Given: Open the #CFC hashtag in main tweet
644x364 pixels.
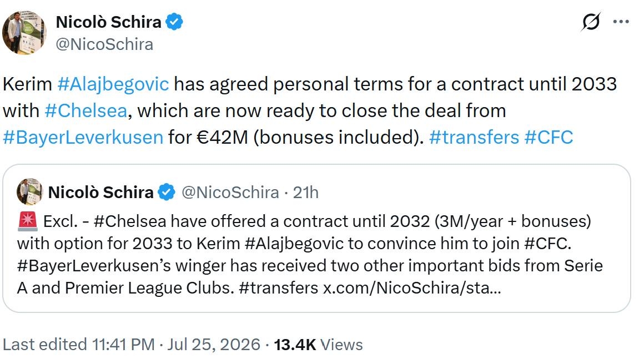Looking at the screenshot, I should (549, 138).
